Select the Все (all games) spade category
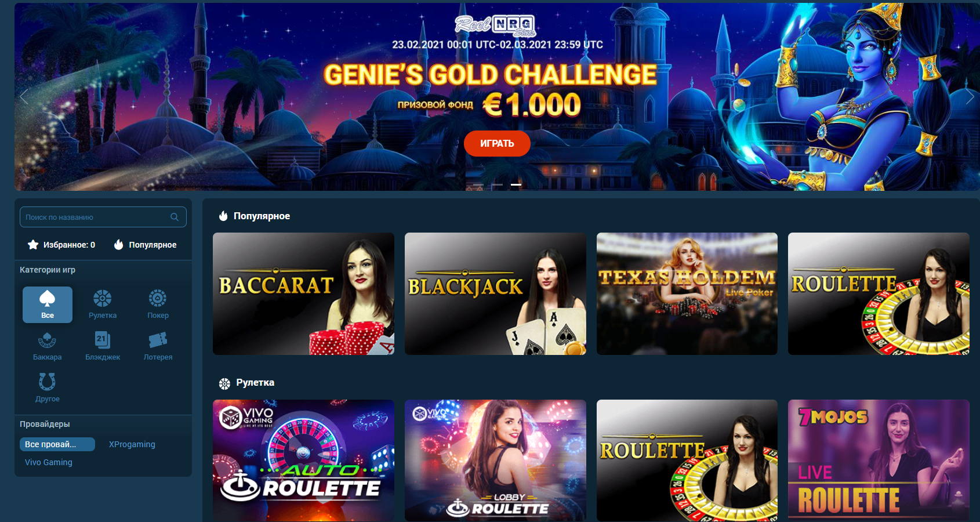 point(48,304)
